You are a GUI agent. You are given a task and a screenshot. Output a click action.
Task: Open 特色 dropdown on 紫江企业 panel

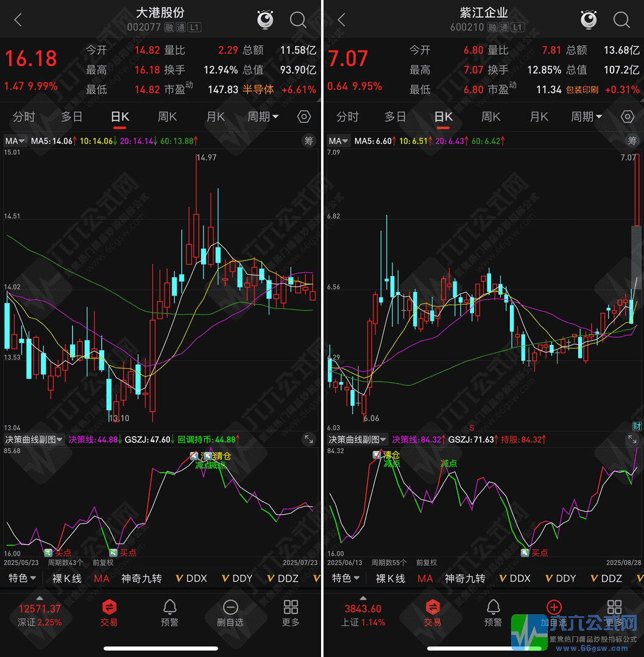[345, 578]
